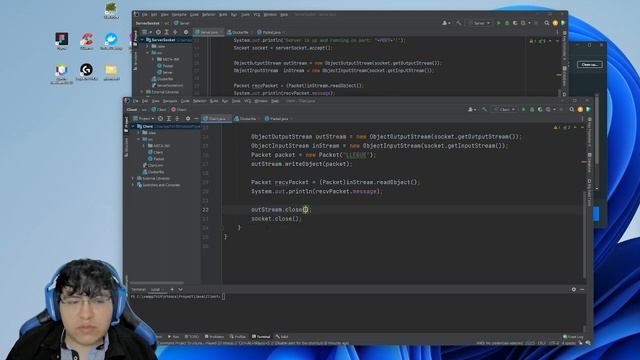Open Client.java editor tab

[216, 118]
